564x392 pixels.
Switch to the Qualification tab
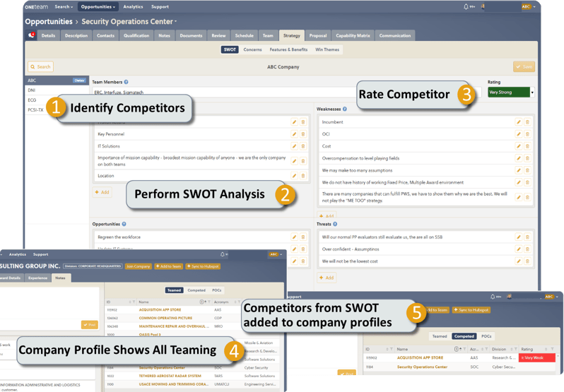[136, 35]
